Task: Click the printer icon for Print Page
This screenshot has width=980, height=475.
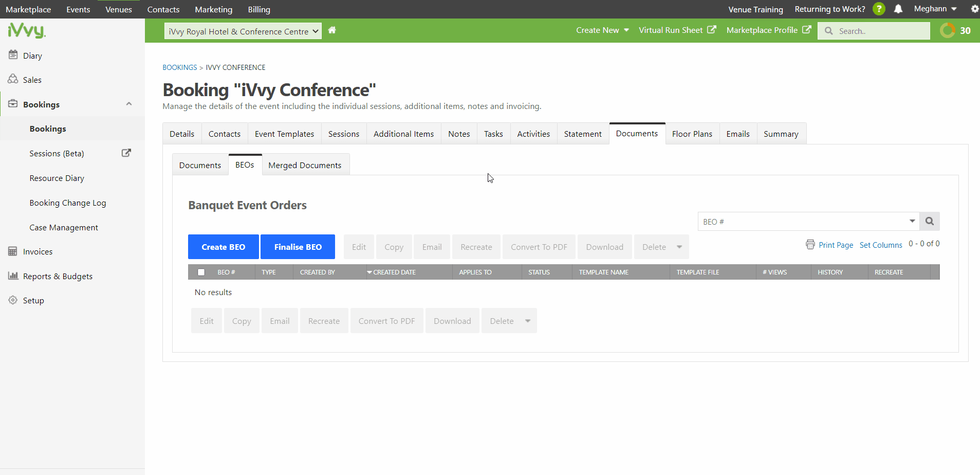Action: tap(810, 245)
